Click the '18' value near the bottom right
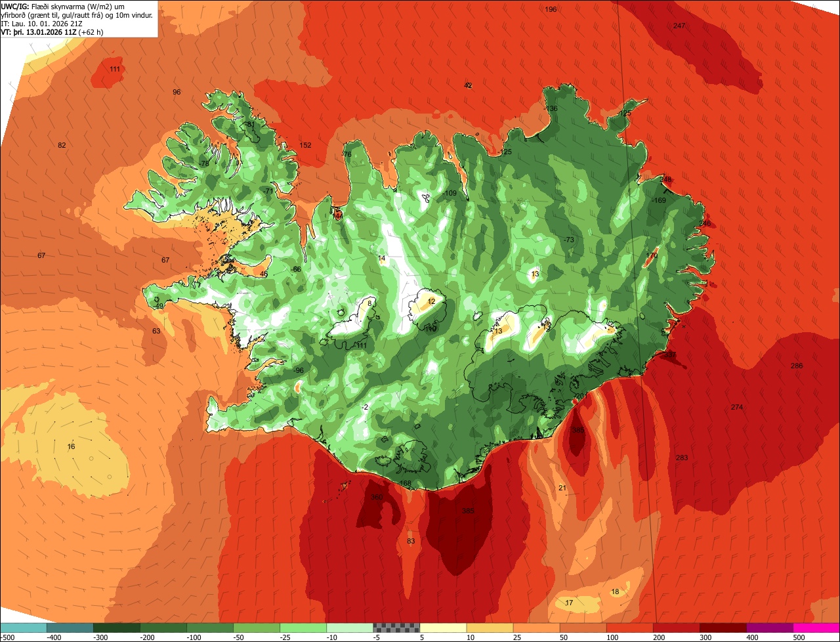The image size is (840, 642). [x=615, y=591]
